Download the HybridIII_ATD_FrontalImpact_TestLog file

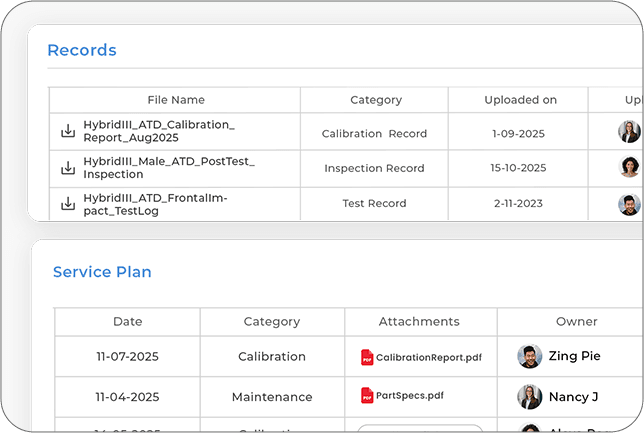[69, 204]
